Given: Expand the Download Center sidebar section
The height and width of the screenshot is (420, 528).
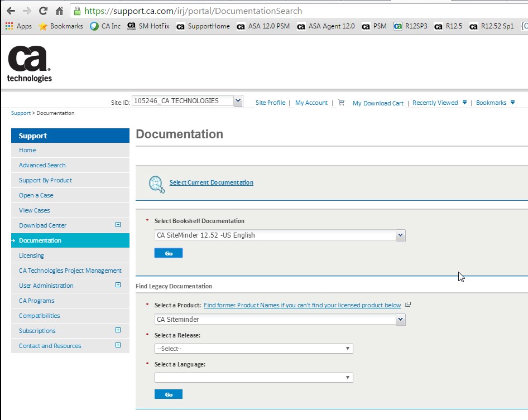Looking at the screenshot, I should pos(117,225).
